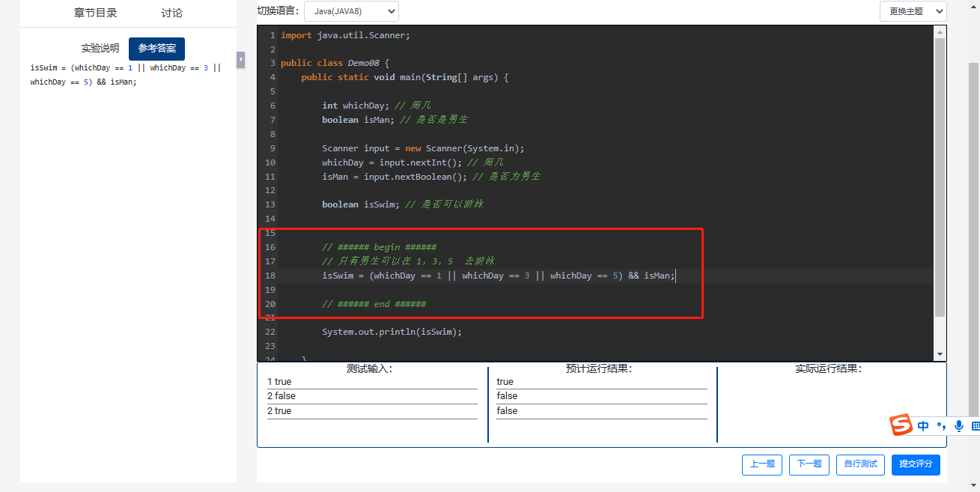Submit code with 提交评分 button
980x492 pixels.
916,464
